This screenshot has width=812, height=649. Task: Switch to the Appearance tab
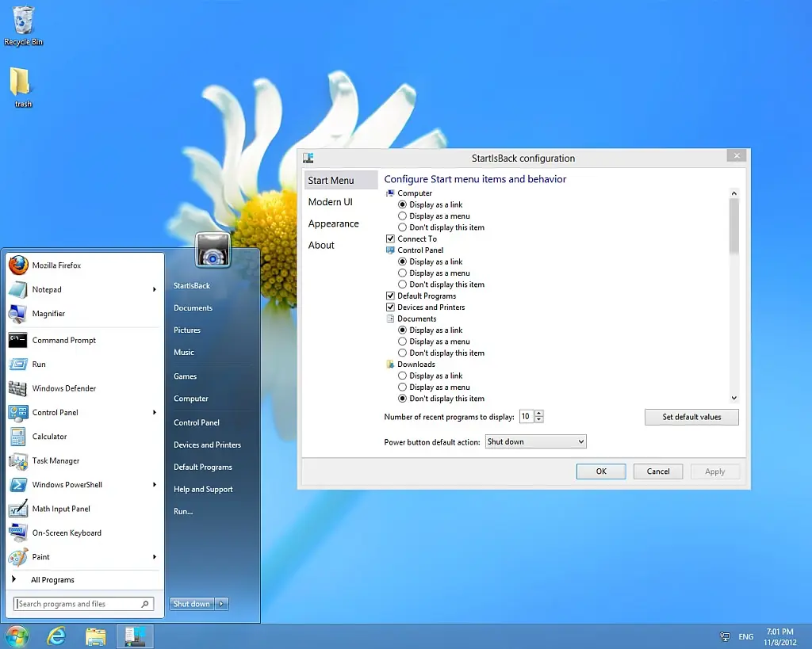[334, 223]
